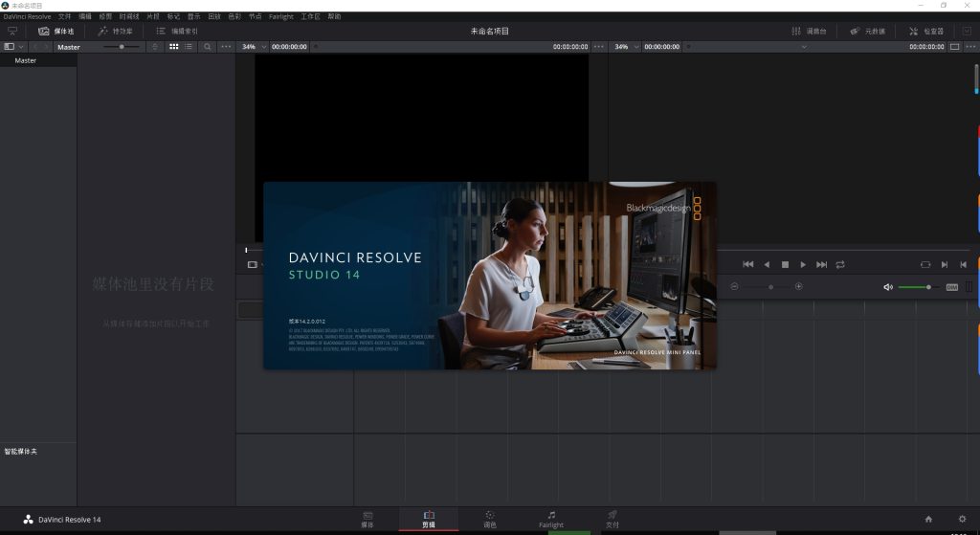Open the 帮助 help menu
Viewport: 980px width, 535px height.
[x=334, y=17]
